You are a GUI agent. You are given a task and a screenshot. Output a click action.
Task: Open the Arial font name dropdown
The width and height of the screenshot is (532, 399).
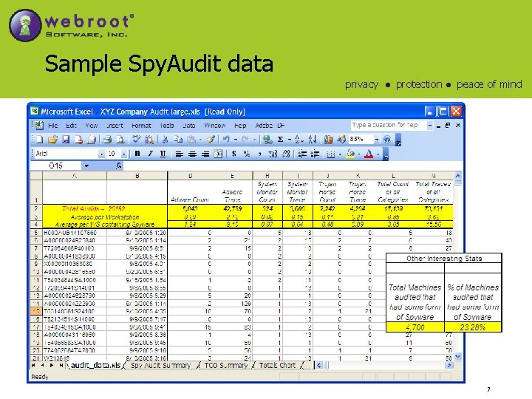coord(101,154)
